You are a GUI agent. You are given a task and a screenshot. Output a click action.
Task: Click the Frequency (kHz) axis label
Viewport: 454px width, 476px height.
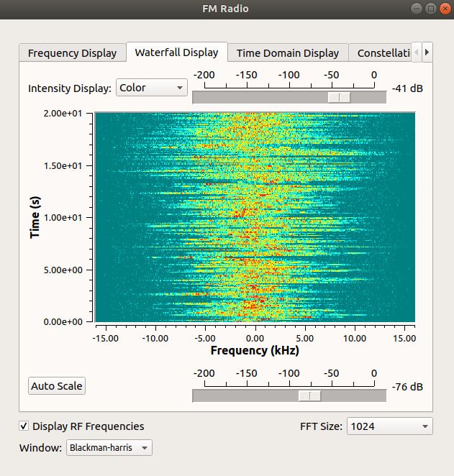(255, 350)
